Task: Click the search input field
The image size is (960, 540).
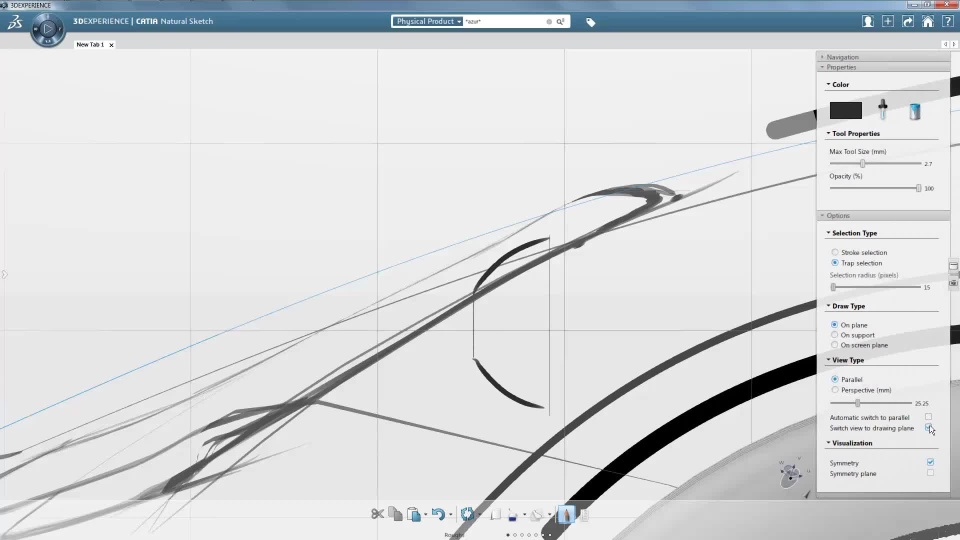Action: (504, 21)
